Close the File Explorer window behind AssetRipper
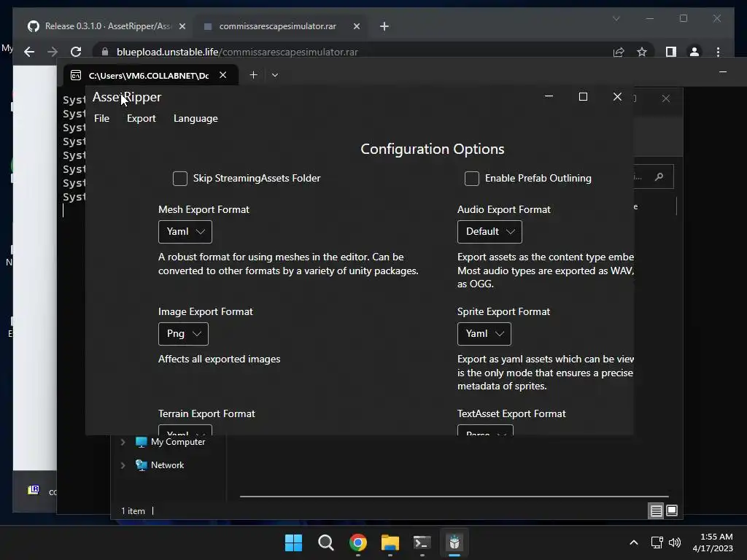The height and width of the screenshot is (560, 747). click(x=666, y=98)
